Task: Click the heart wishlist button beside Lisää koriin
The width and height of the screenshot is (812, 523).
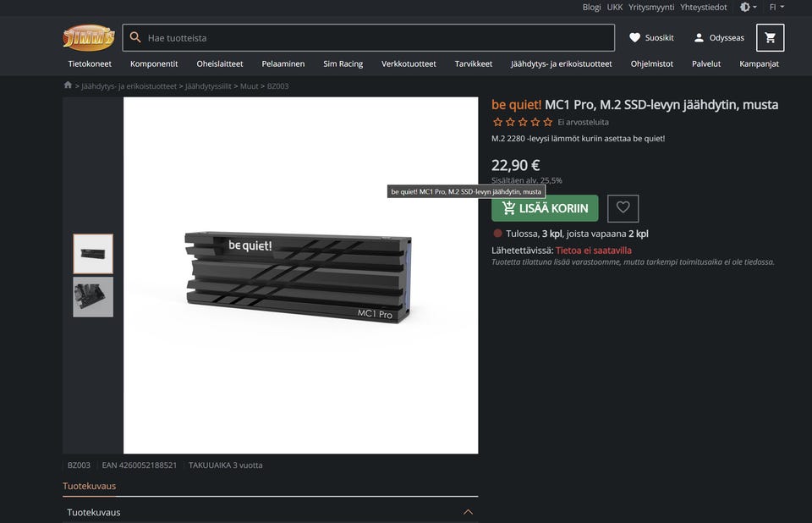Action: (x=623, y=208)
